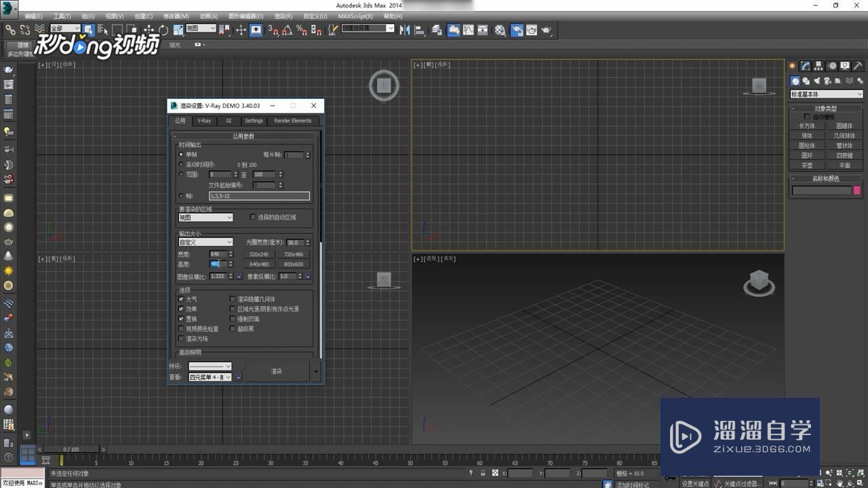Open the 预设 preset dropdown

pos(210,367)
